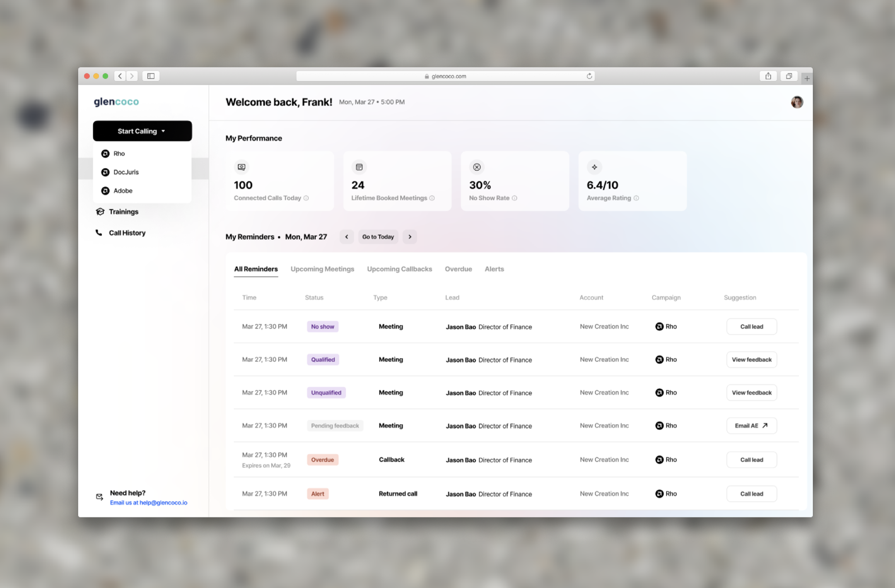895x588 pixels.
Task: Choose DocJuris campaign from the dropdown
Action: coord(126,172)
